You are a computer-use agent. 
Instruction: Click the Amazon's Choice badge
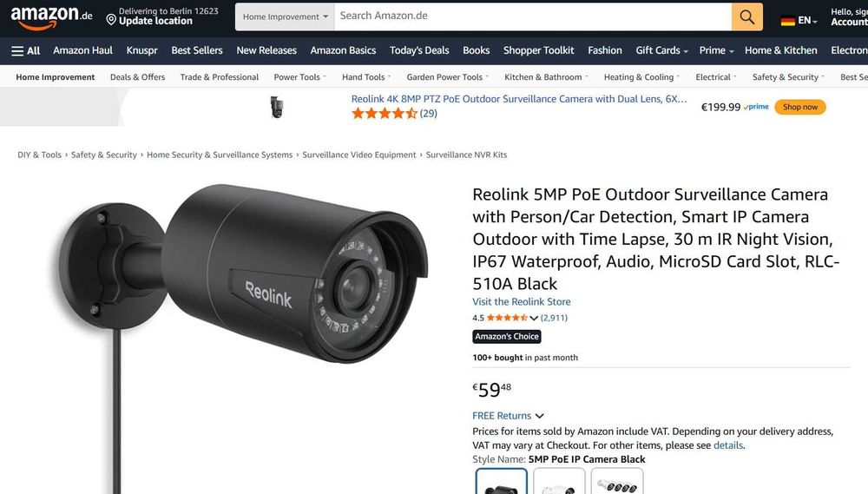click(x=507, y=336)
